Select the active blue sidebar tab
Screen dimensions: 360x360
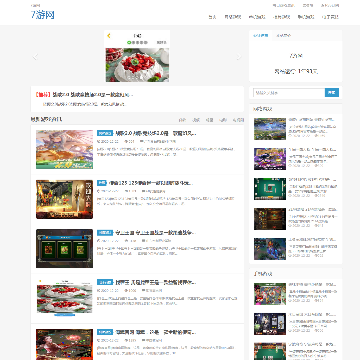261,35
